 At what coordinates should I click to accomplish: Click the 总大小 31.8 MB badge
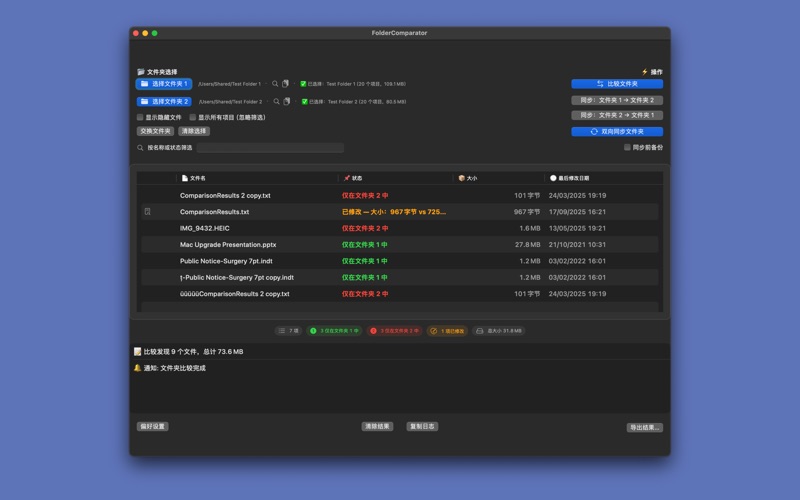point(498,331)
